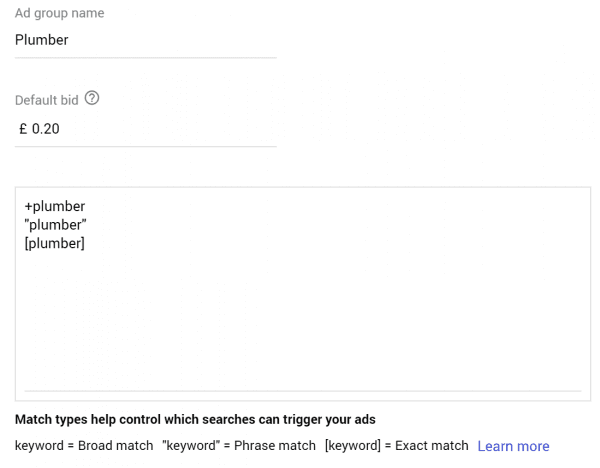Place cursor on the +plumber keyword line
600x468 pixels.
pyautogui.click(x=55, y=206)
